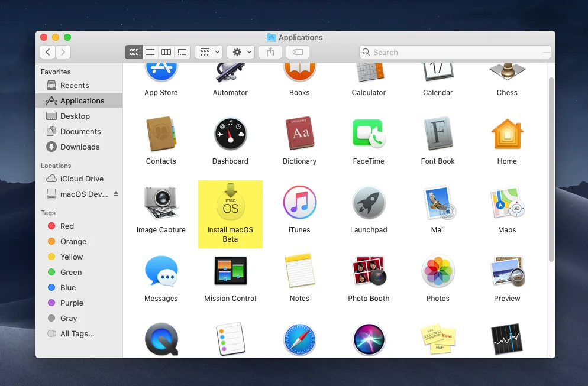Select Applications in the sidebar
Viewport: 588px width, 386px height.
pyautogui.click(x=79, y=101)
